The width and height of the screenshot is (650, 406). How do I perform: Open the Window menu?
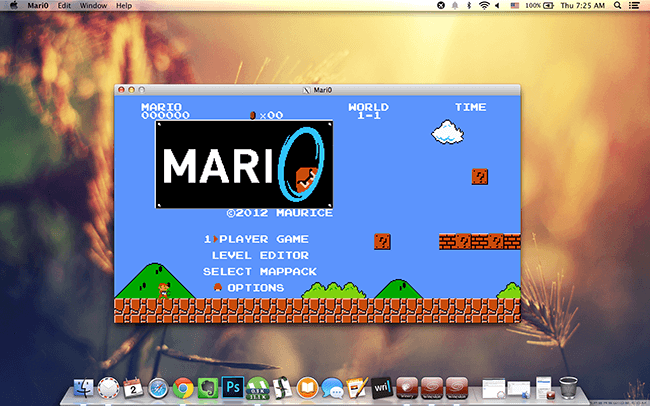(x=93, y=5)
